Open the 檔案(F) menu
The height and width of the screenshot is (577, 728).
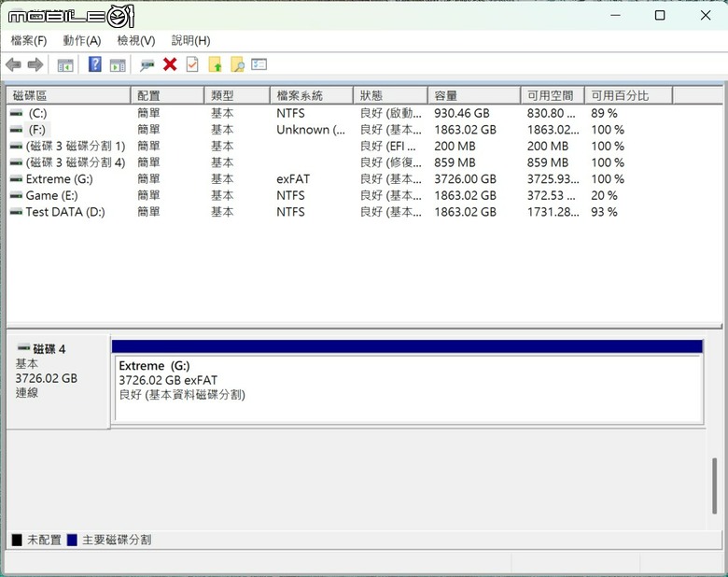(29, 41)
